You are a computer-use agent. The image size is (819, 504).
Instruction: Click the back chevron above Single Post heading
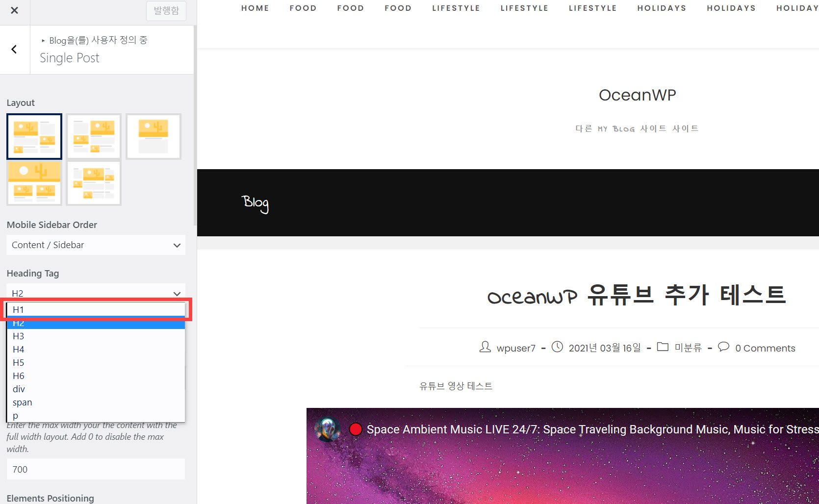14,49
